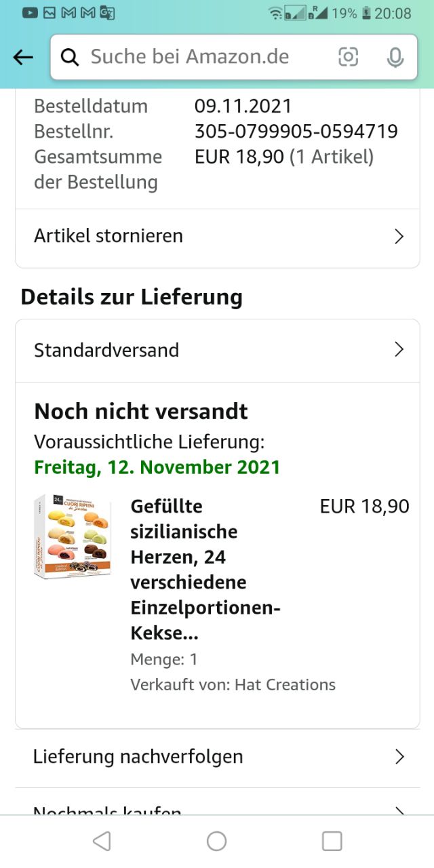Tap the search magnifier icon
Screen dimensions: 434x868
click(70, 58)
